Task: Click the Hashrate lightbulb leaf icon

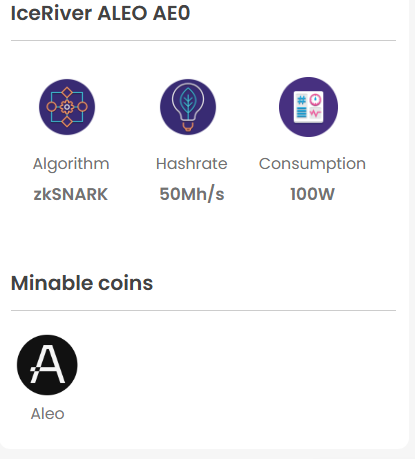Action: click(188, 107)
